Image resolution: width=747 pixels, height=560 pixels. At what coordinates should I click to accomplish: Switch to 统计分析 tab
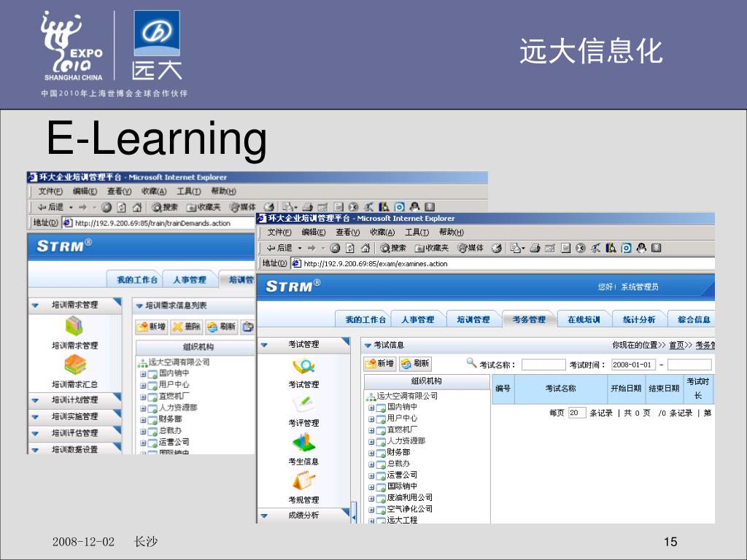point(639,319)
